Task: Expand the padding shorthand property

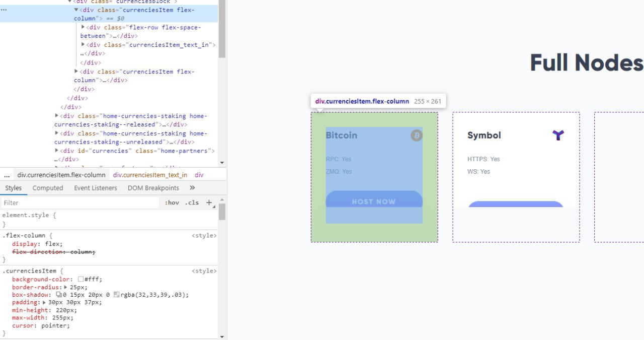Action: [x=44, y=303]
